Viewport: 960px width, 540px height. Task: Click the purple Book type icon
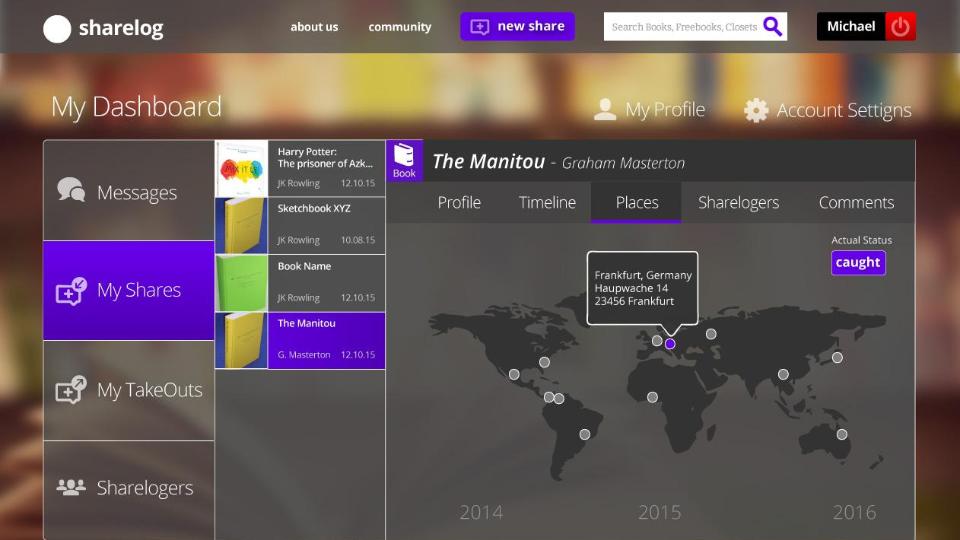(x=404, y=160)
